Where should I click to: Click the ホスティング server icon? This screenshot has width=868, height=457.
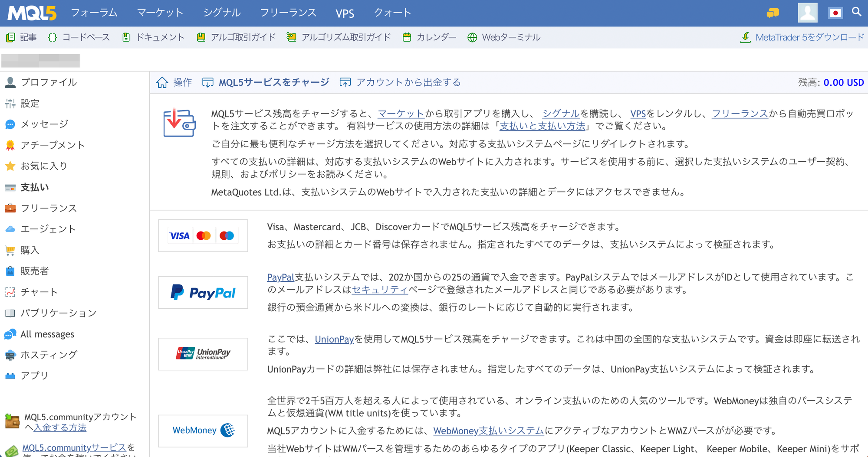[10, 355]
